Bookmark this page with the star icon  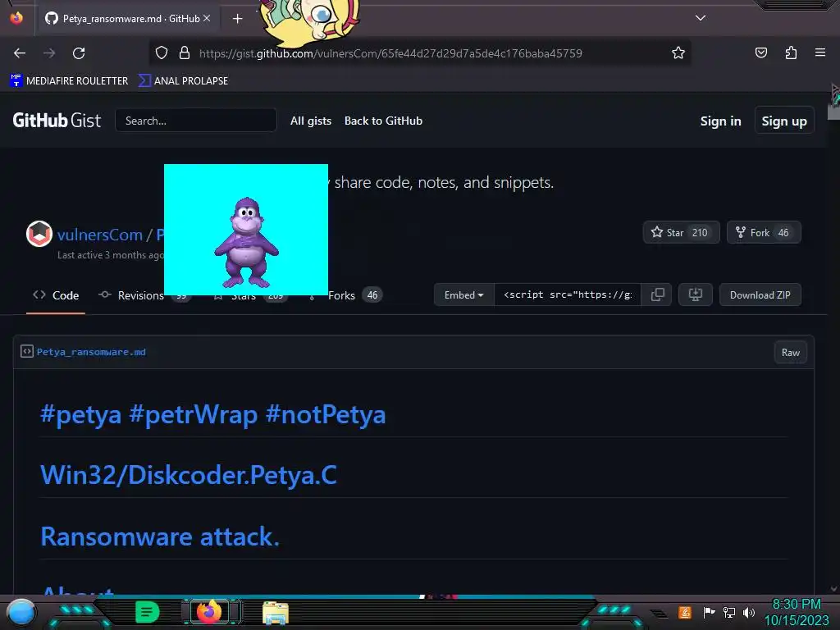coord(678,53)
